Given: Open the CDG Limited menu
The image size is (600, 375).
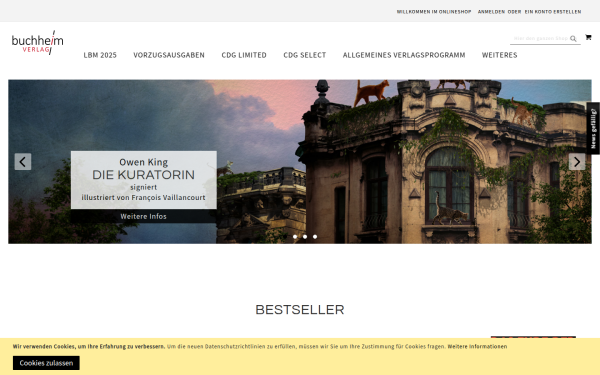Looking at the screenshot, I should 244,55.
